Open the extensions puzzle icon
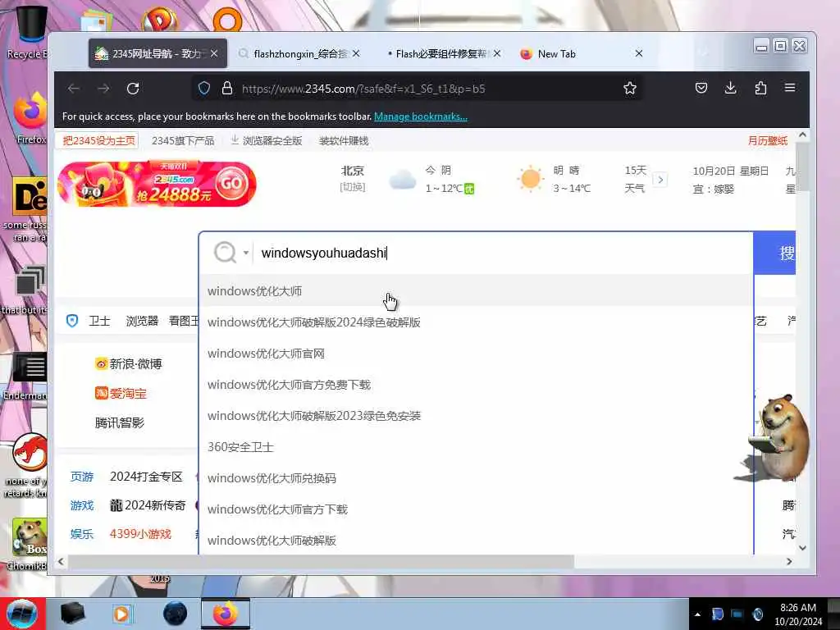 point(760,88)
